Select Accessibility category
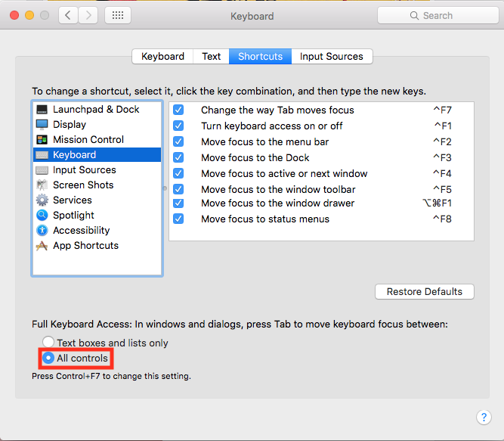Screen dimensions: 504x441 97,230
